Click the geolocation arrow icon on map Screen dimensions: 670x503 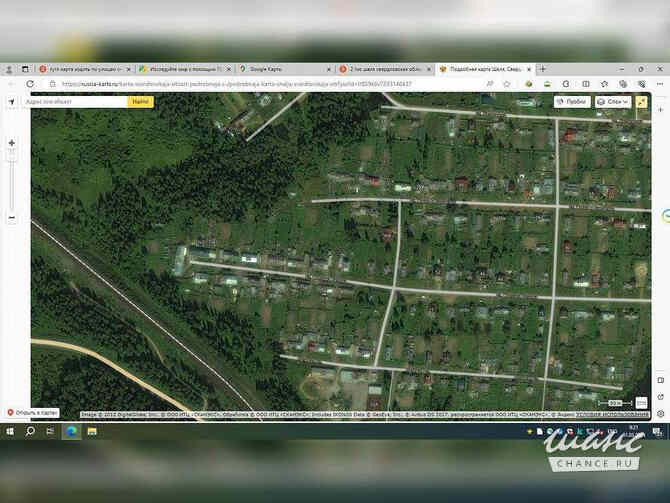(12, 102)
